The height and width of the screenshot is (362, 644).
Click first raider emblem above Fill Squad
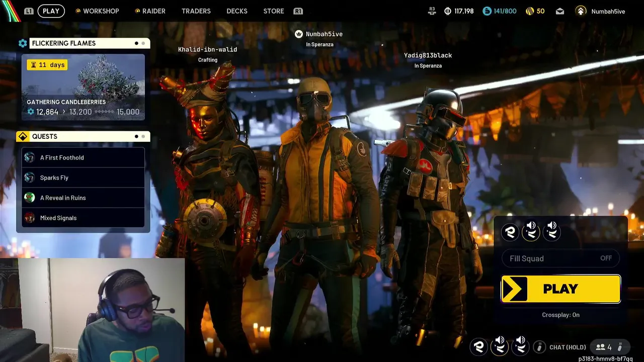tap(511, 232)
